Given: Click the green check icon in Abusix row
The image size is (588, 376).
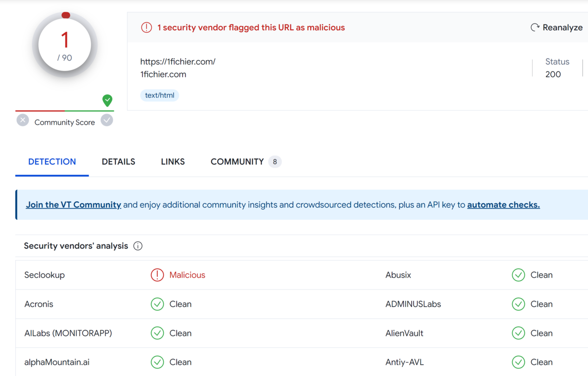Looking at the screenshot, I should click(518, 275).
